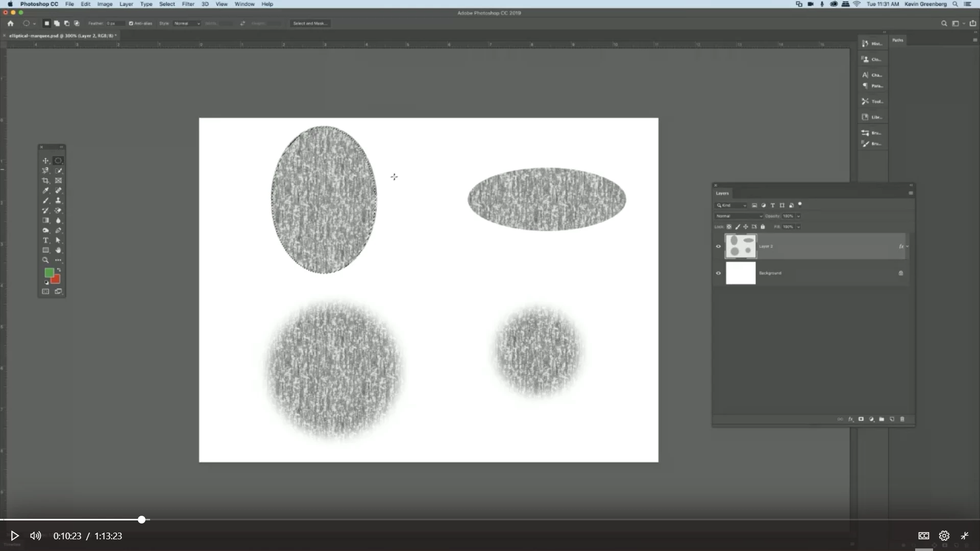Click the Select and Mask button
980x551 pixels.
click(x=310, y=23)
